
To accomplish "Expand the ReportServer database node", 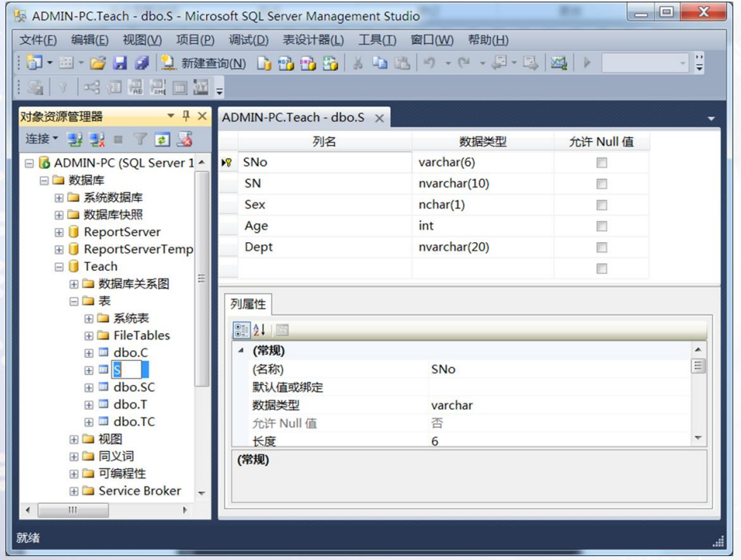I will pos(59,232).
